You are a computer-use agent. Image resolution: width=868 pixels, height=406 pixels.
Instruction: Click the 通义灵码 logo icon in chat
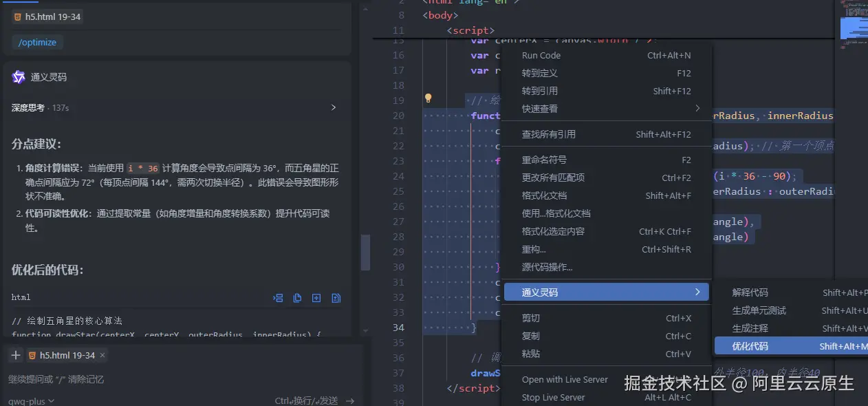pyautogui.click(x=19, y=77)
